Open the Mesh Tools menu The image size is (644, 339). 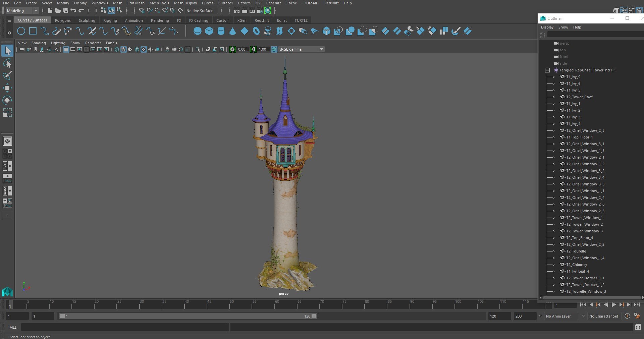pos(159,3)
